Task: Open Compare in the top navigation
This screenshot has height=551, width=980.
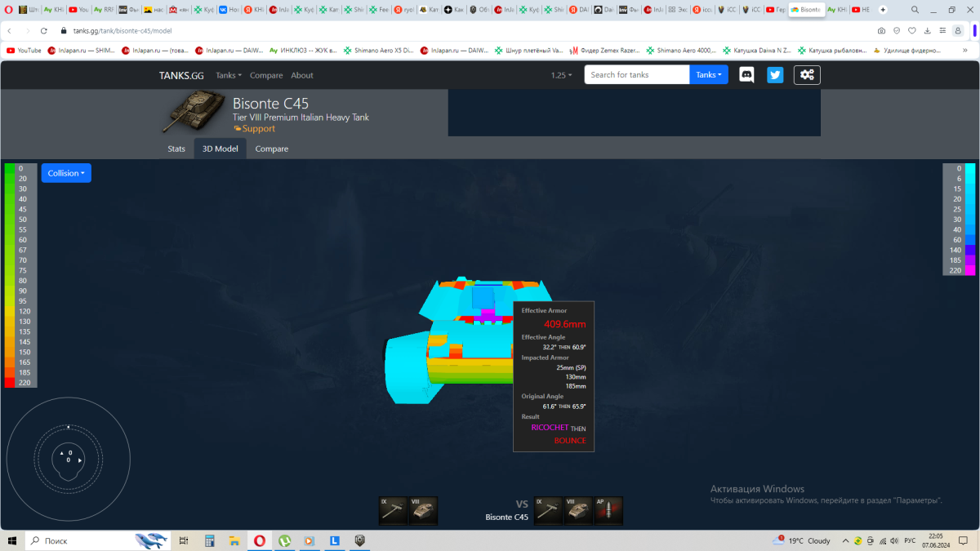Action: (266, 75)
